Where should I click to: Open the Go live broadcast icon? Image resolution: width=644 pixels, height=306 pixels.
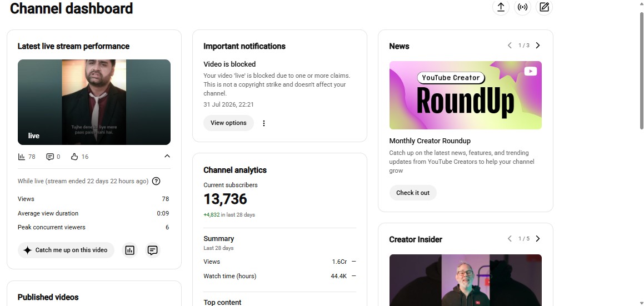click(522, 7)
